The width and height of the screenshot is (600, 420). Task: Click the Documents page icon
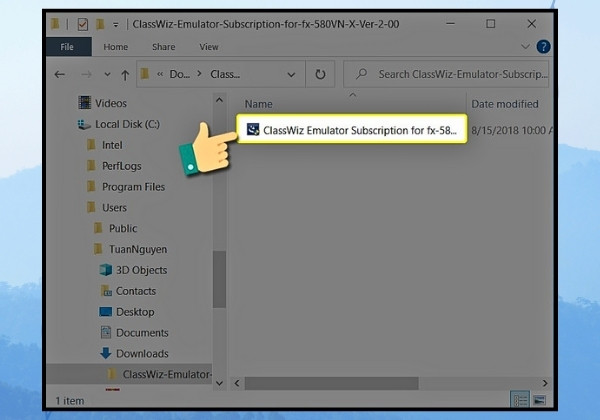click(x=106, y=332)
